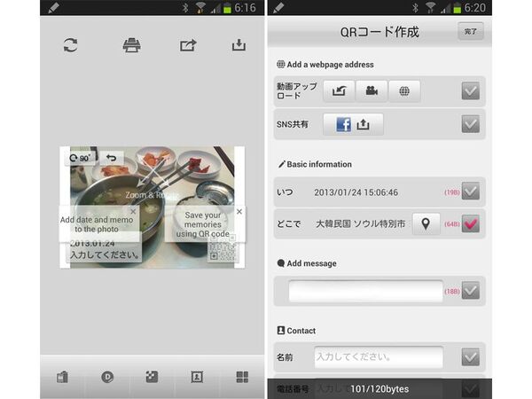The height and width of the screenshot is (399, 532).
Task: Toggle the 動画アップロード checkbox
Action: pos(471,91)
